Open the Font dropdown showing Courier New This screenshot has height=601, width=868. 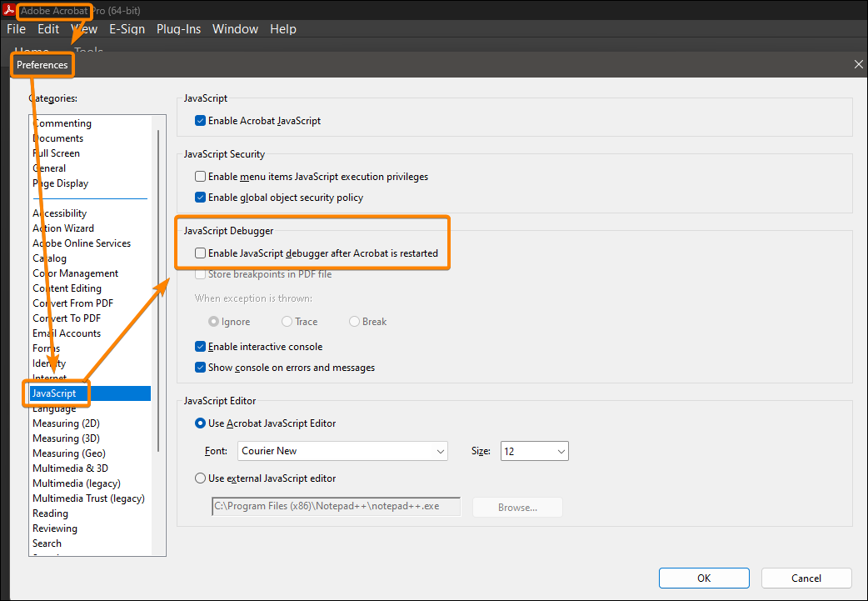pos(342,451)
